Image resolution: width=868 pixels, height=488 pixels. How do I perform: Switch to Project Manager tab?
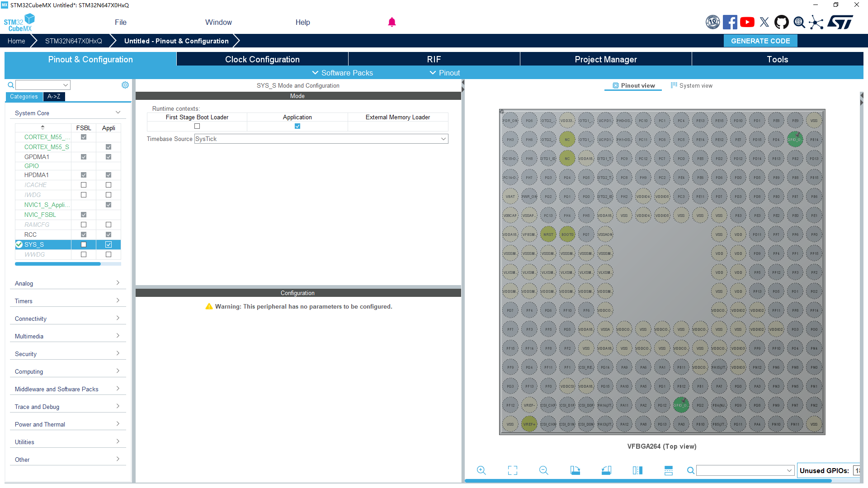pos(606,59)
